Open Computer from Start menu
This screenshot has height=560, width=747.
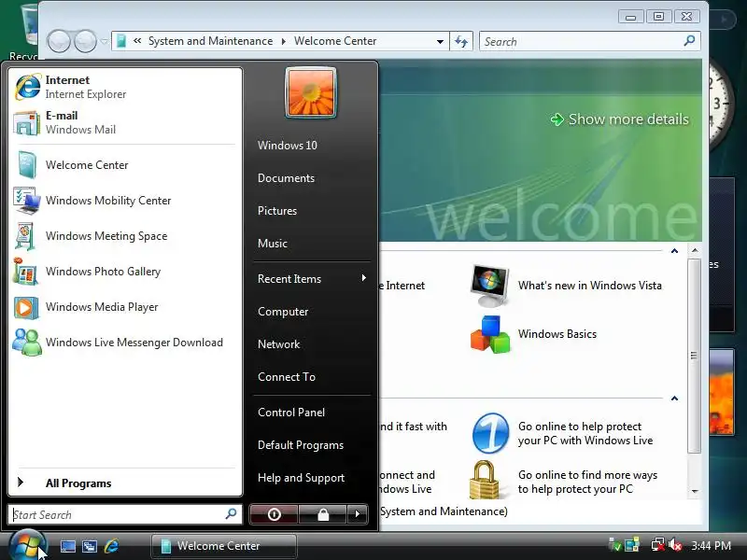click(x=283, y=312)
